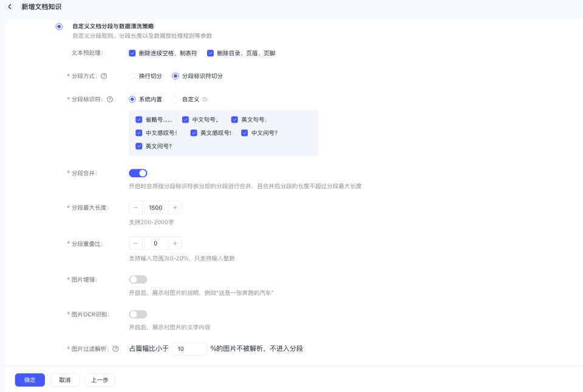Open the help icon next to 分段标识符

[110, 99]
